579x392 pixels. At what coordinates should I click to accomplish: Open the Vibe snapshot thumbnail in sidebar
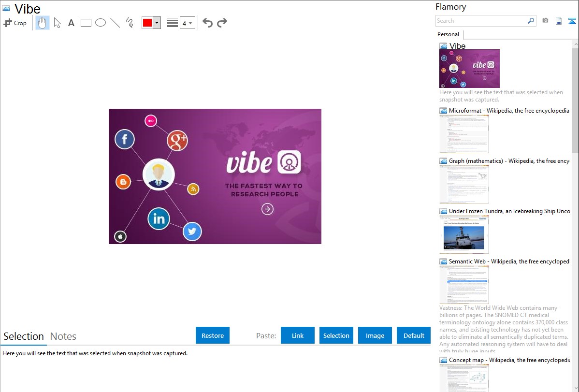[x=469, y=69]
